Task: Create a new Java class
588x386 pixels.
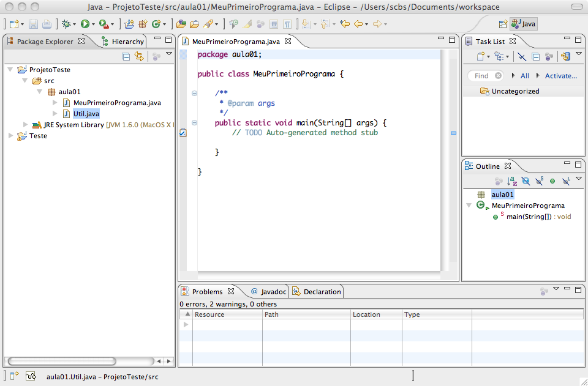Action: (157, 23)
